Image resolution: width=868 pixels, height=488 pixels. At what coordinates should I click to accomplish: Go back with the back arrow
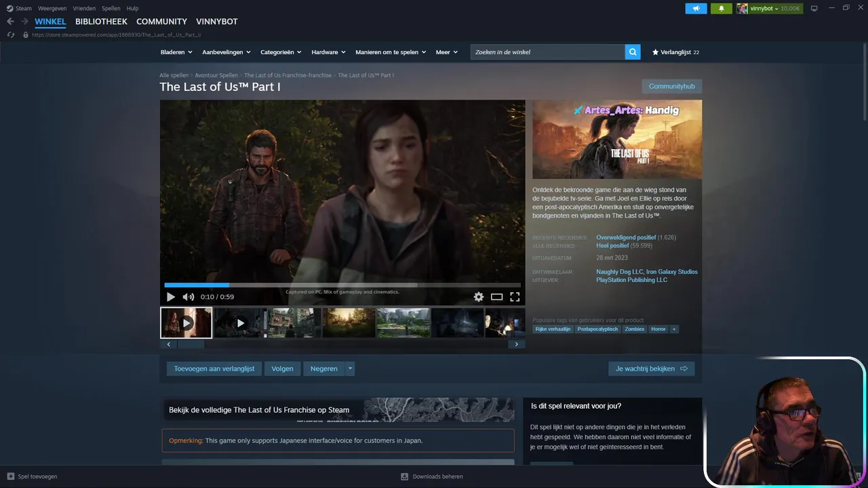10,22
